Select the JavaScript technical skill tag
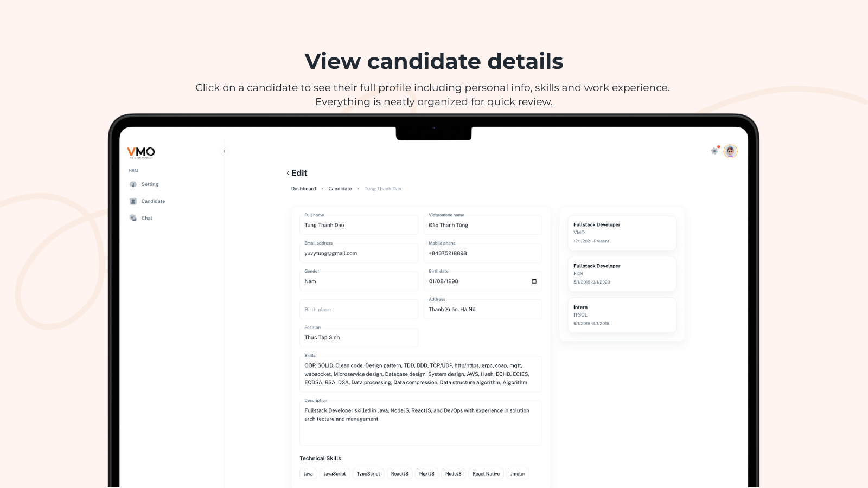 click(x=335, y=474)
